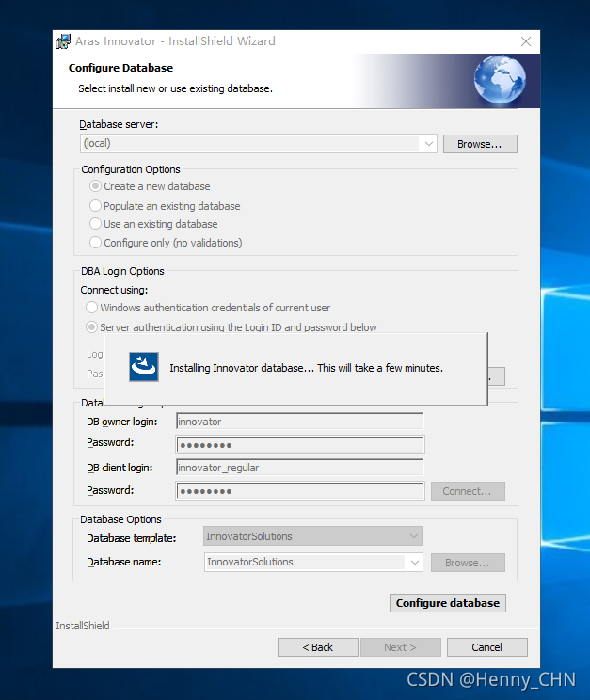
Task: Click the 'Database server:' label
Action: [x=119, y=124]
